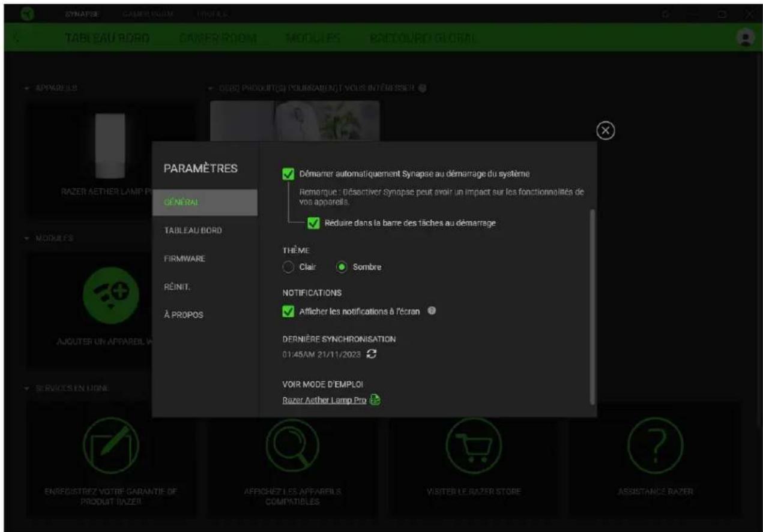Click the help icon beside the notifications option
763x532 pixels.
tap(432, 311)
